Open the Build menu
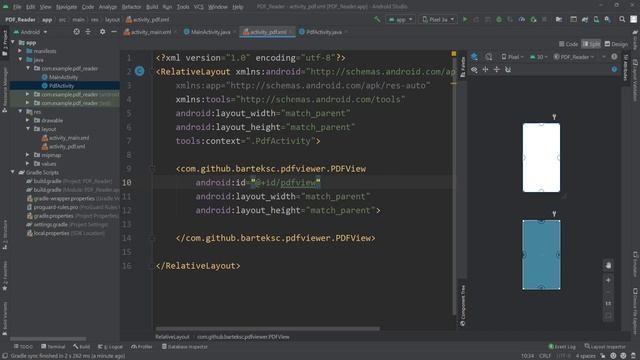640x360 pixels. pos(152,7)
